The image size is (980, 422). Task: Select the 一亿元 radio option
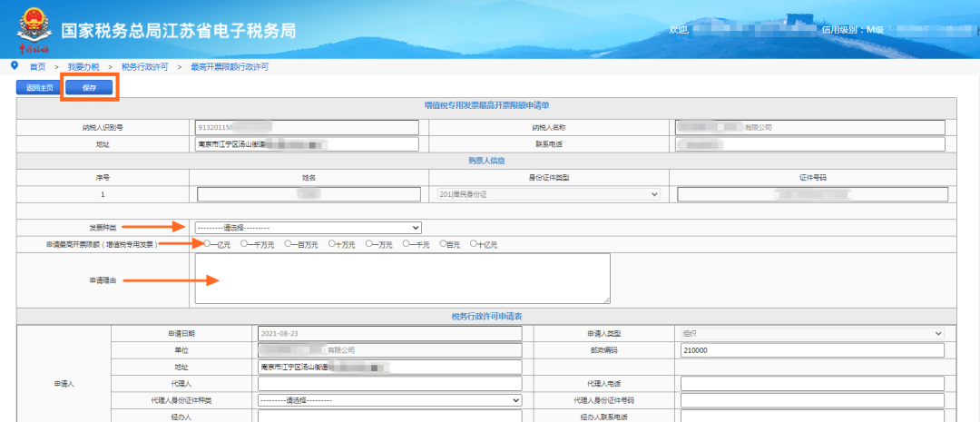[x=207, y=244]
